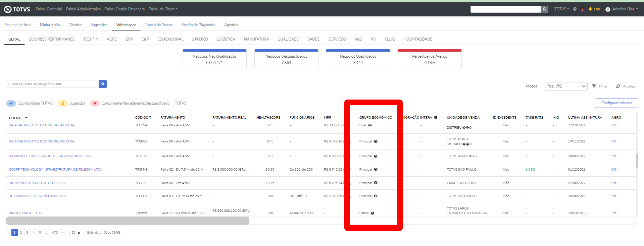Select the Tabela de Preços tab
The width and height of the screenshot is (644, 246).
[x=159, y=25]
